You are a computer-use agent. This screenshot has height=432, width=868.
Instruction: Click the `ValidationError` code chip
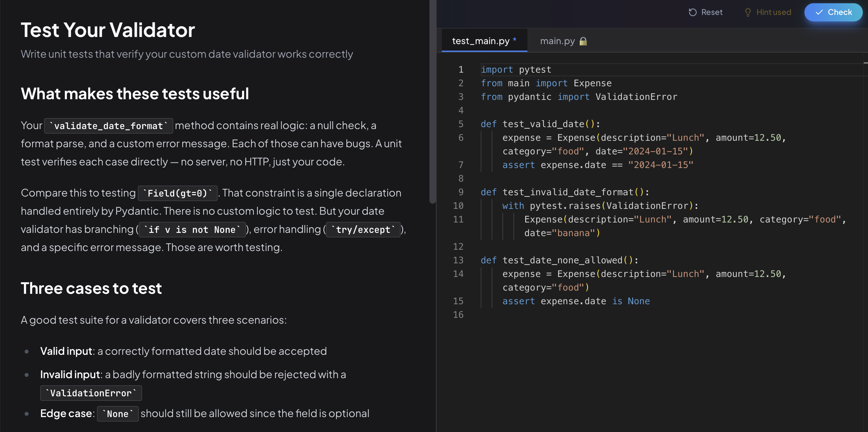tap(90, 393)
